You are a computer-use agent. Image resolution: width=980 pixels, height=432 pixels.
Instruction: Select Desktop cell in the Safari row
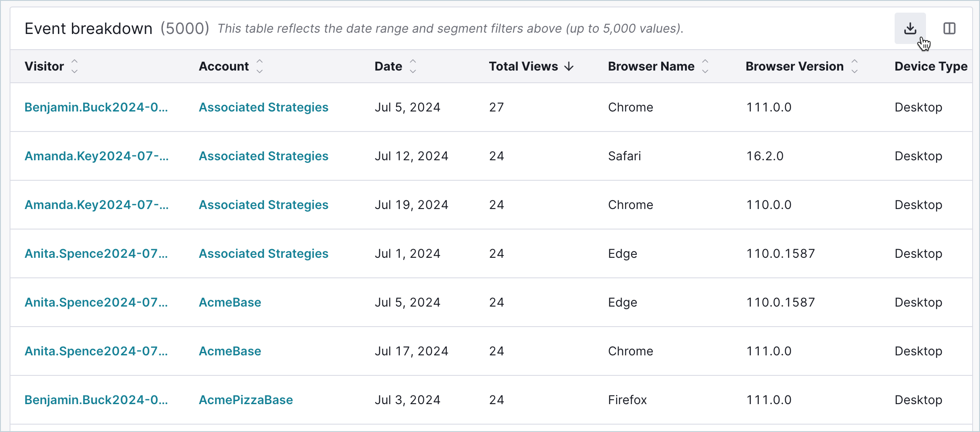(x=918, y=156)
